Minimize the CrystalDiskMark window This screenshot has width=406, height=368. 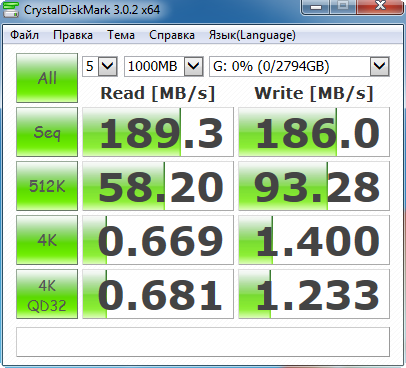tap(316, 7)
